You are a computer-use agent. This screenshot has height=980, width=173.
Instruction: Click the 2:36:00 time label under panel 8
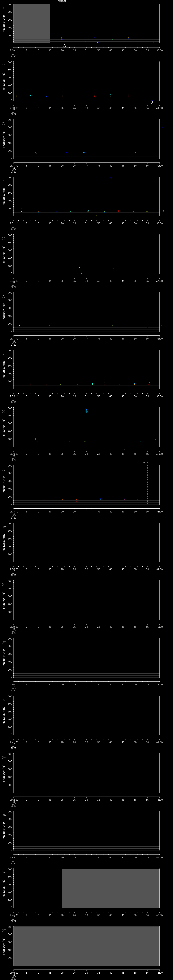[14, 454]
